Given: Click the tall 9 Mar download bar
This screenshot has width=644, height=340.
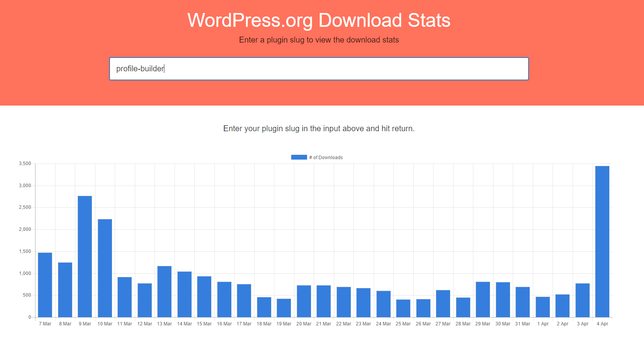Looking at the screenshot, I should (85, 256).
